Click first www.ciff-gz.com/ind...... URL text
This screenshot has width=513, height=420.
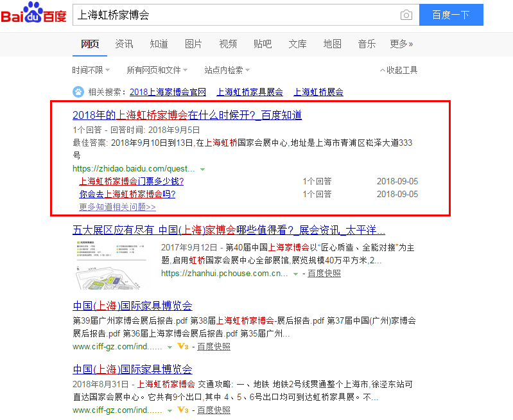point(117,346)
